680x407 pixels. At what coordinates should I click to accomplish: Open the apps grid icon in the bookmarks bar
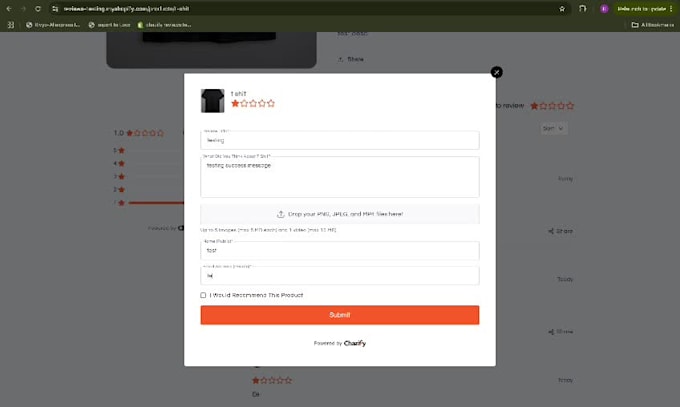coord(11,25)
